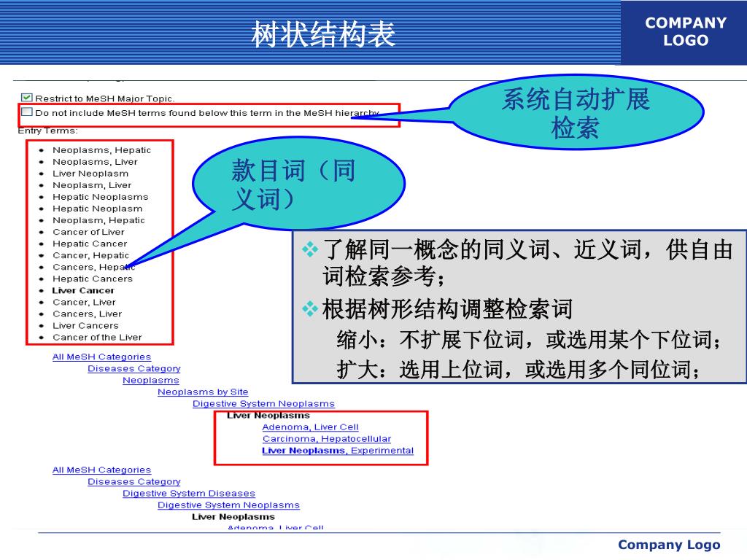The width and height of the screenshot is (747, 560).
Task: Click the 款目词（同义词）callout bubble
Action: pyautogui.click(x=298, y=184)
